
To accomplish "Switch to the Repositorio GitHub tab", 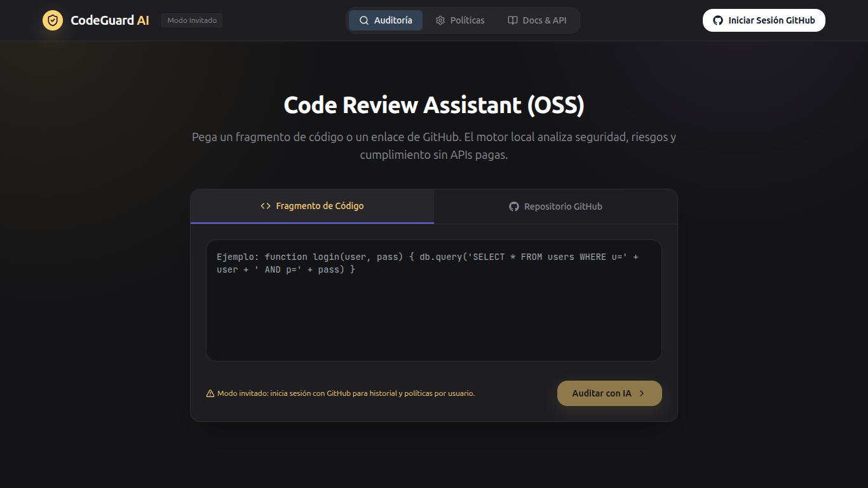I will click(x=556, y=207).
